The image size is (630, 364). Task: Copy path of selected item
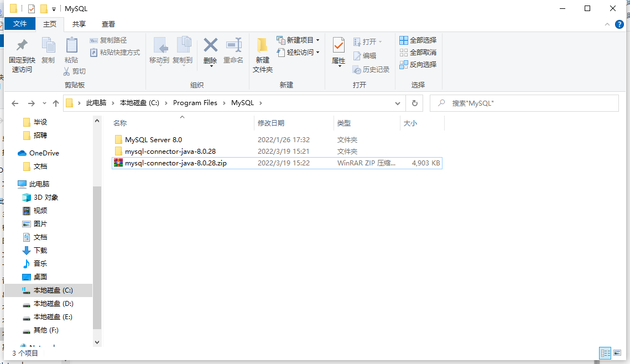(108, 40)
